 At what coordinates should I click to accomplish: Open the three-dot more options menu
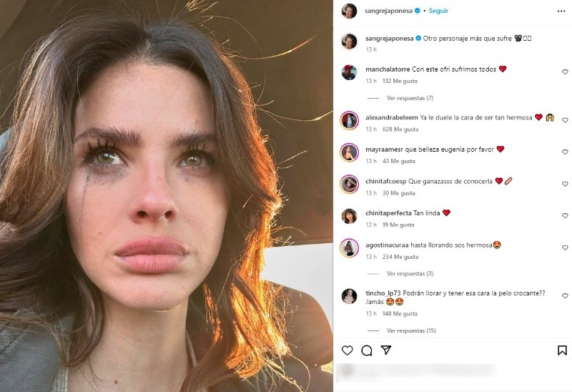(x=561, y=11)
